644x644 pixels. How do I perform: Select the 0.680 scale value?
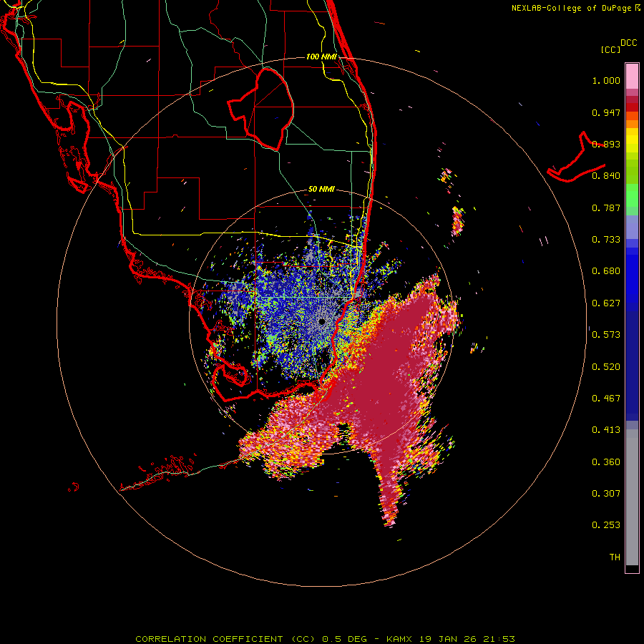tap(606, 271)
